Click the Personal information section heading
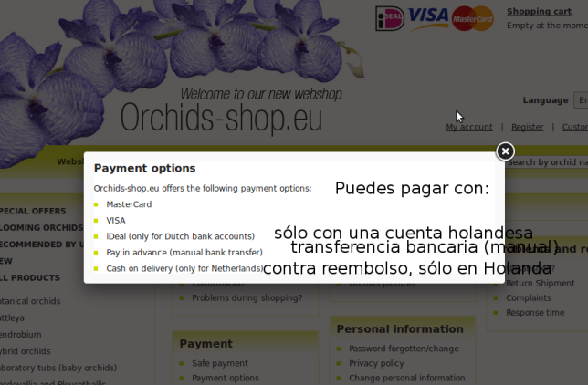The image size is (588, 385). [400, 329]
